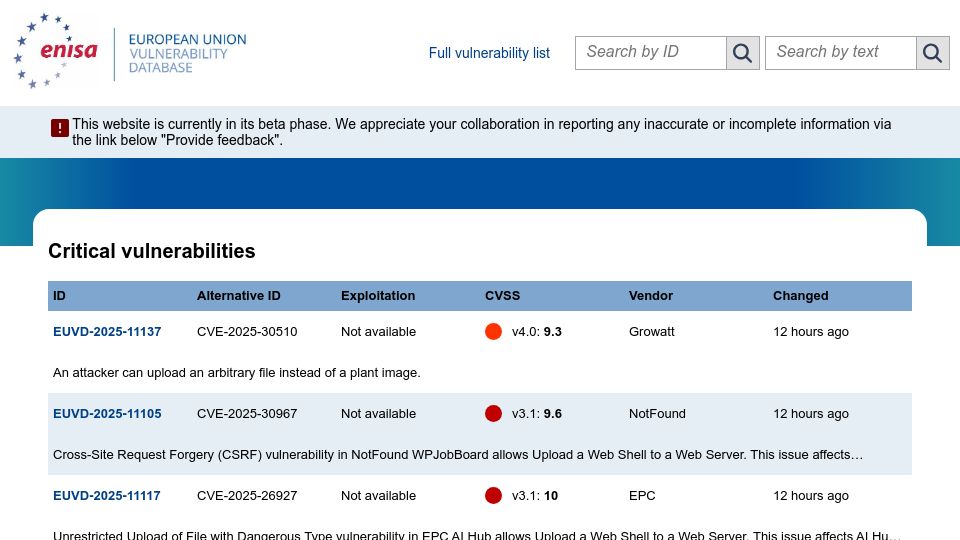Screen dimensions: 960x540
Task: Select the CVE-2025-26927 cell
Action: [247, 496]
